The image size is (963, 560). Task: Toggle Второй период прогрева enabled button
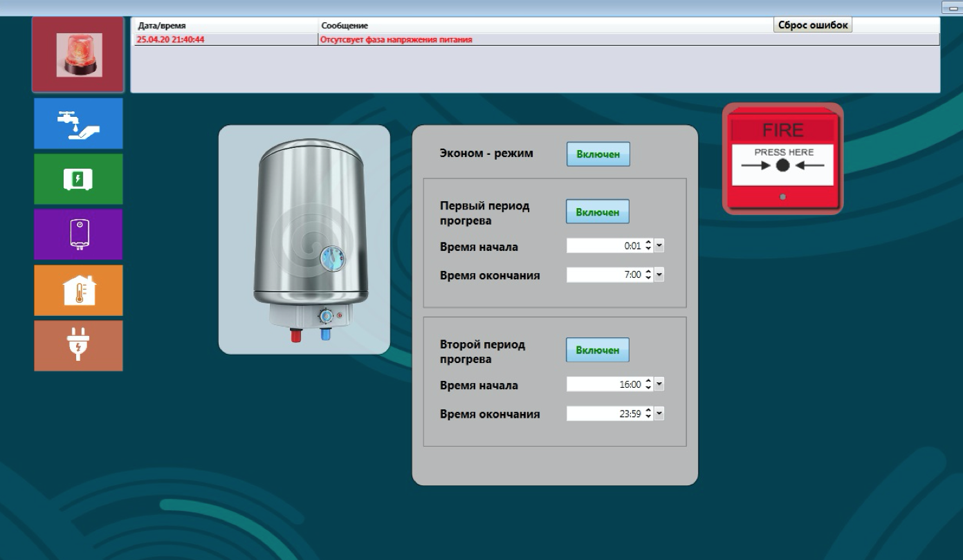pyautogui.click(x=598, y=350)
